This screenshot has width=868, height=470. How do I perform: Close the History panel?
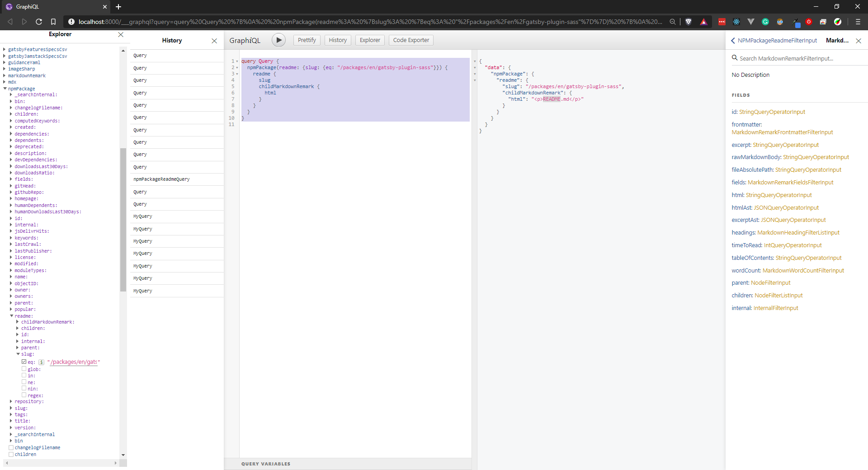pos(214,41)
